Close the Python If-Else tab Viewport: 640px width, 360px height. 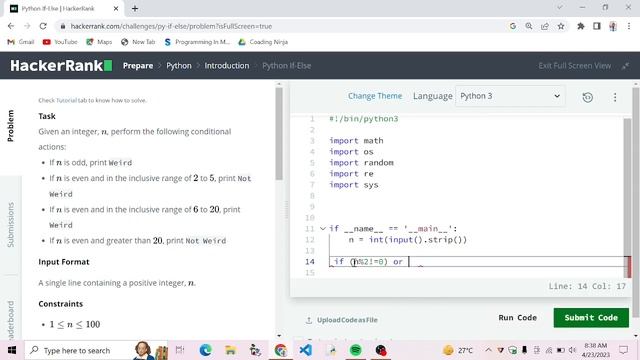(116, 8)
